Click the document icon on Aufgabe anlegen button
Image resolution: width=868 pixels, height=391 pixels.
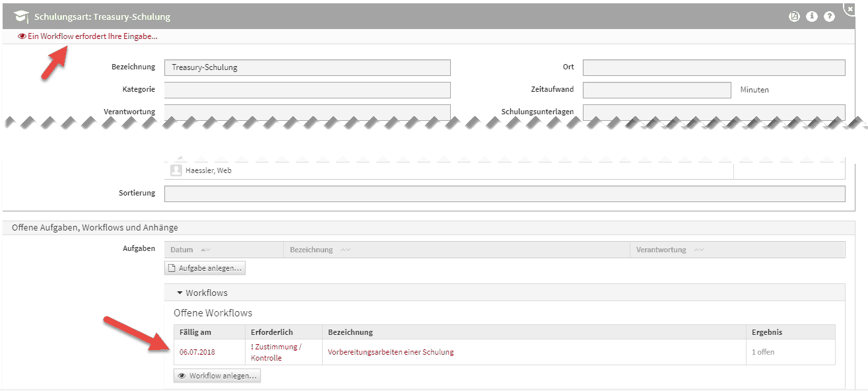pos(174,267)
